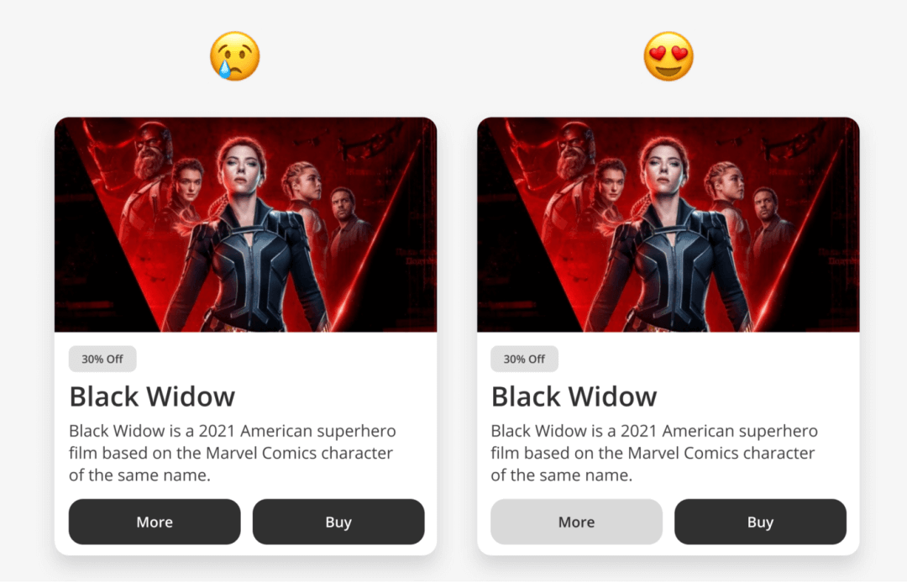Click the dark More button
Screen dimensions: 907x588
(155, 522)
